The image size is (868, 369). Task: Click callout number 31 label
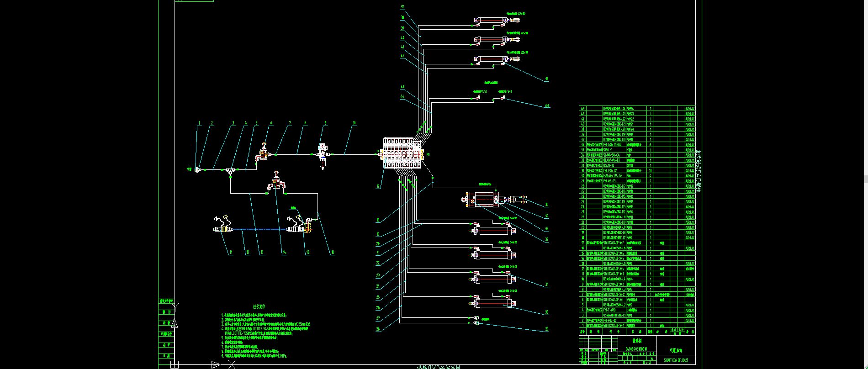click(x=546, y=285)
